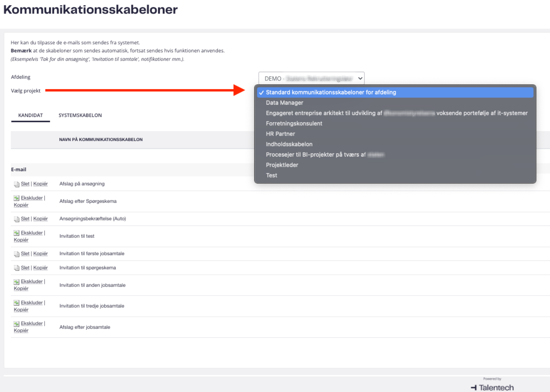The height and width of the screenshot is (392, 550).
Task: Click Kopiér link for Afslag på ansøgning
Action: 40,184
